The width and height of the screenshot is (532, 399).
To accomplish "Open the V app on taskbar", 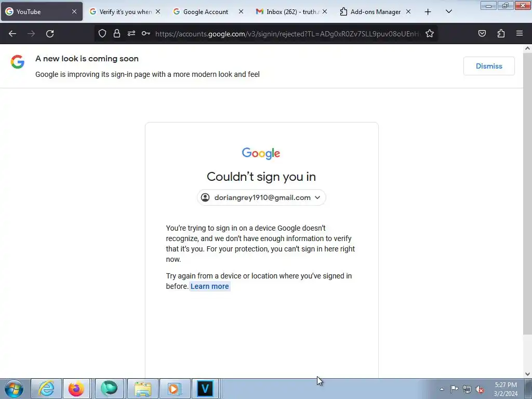I will point(205,389).
